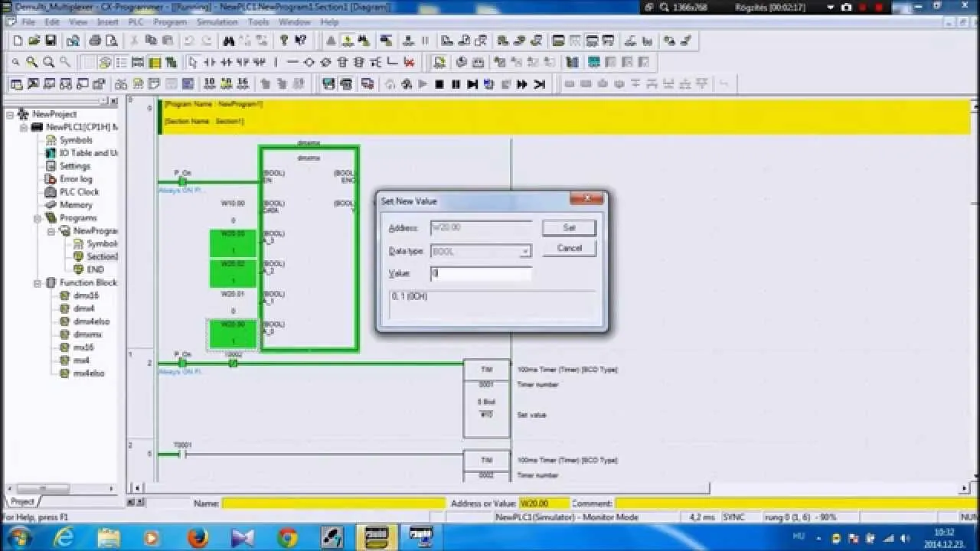Click the simulation Continuous Scan Run icon
This screenshot has height=551, width=980.
pyautogui.click(x=522, y=84)
